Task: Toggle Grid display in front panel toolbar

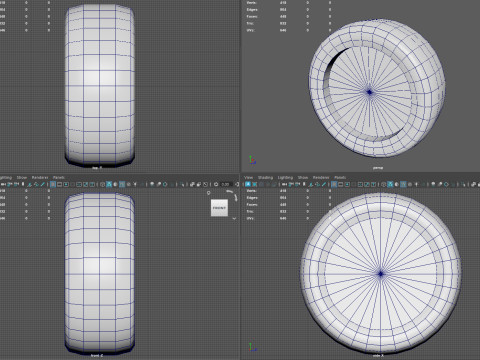Action: 53,184
